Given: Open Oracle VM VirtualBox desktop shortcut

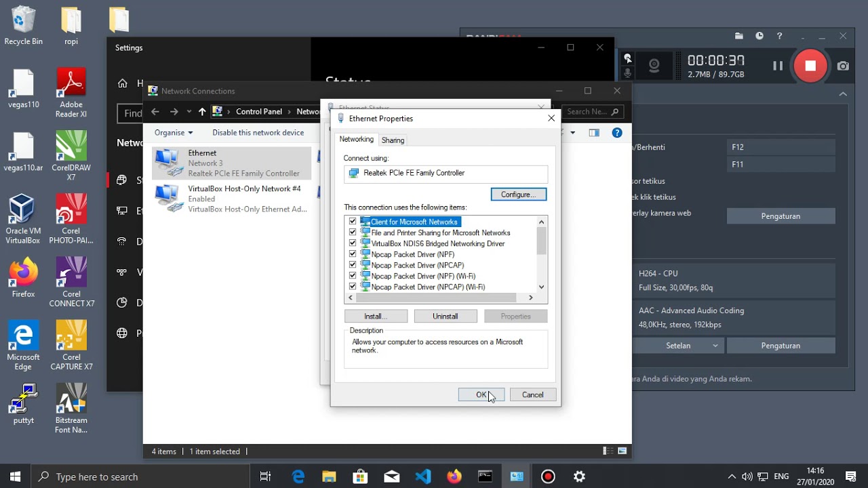Looking at the screenshot, I should (23, 219).
